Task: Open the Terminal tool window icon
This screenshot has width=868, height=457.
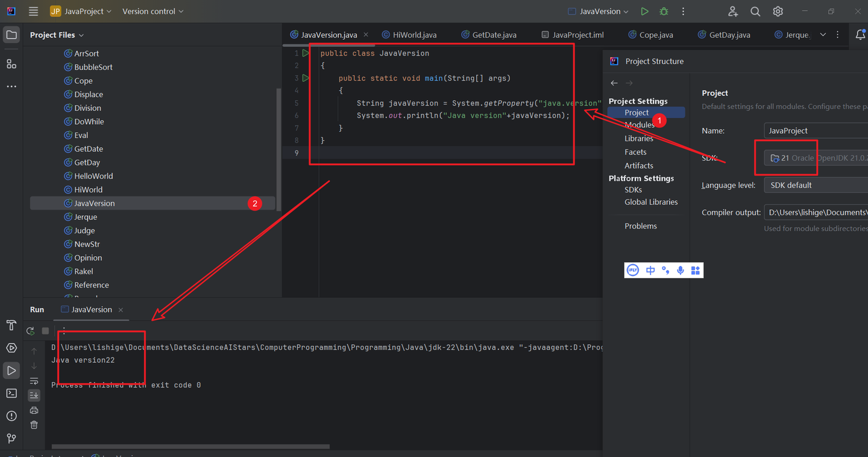Action: click(11, 393)
